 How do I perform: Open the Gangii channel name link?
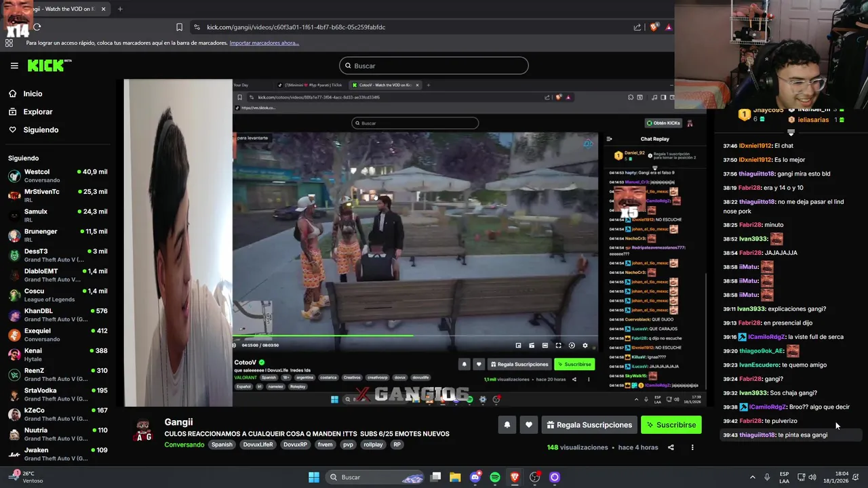178,422
